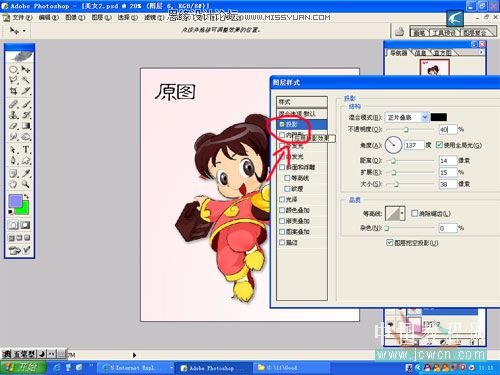The height and width of the screenshot is (375, 500).
Task: Open the 编辑(E) Edit menu
Action: [49, 17]
